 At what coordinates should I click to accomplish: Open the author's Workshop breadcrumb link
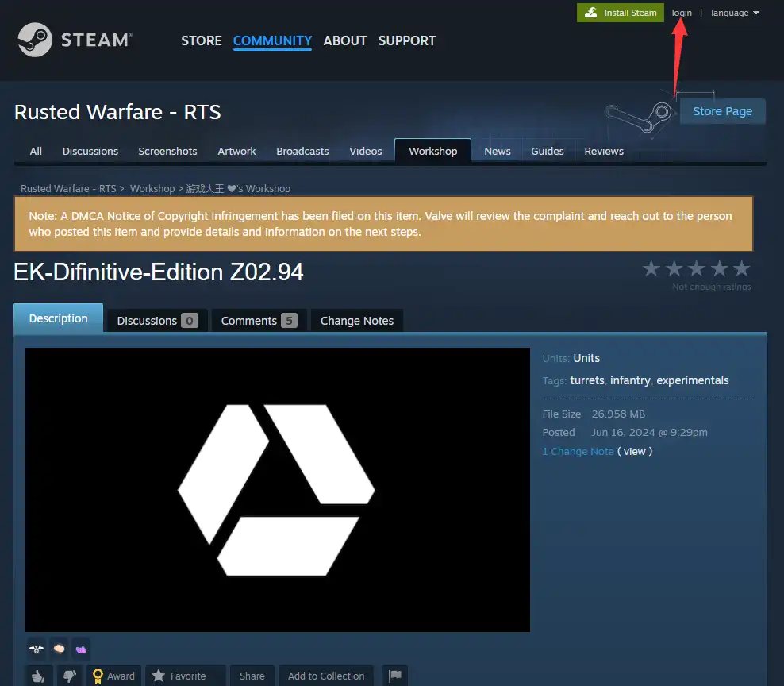click(x=238, y=189)
